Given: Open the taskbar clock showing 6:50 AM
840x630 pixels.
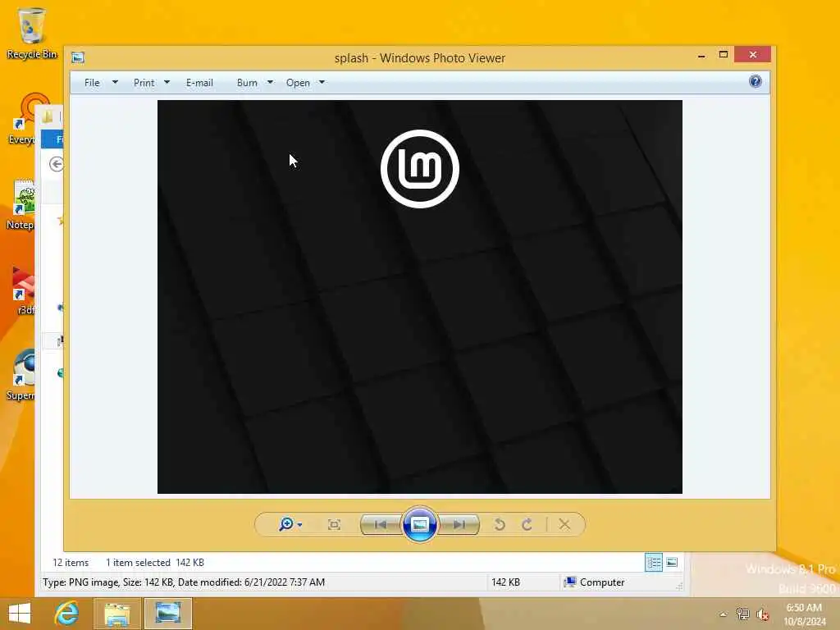Looking at the screenshot, I should click(x=804, y=614).
